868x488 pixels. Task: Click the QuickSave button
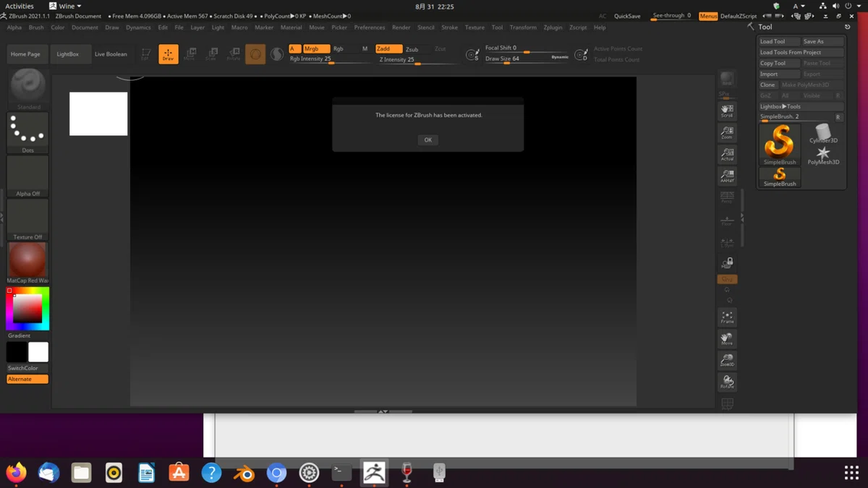(x=627, y=16)
